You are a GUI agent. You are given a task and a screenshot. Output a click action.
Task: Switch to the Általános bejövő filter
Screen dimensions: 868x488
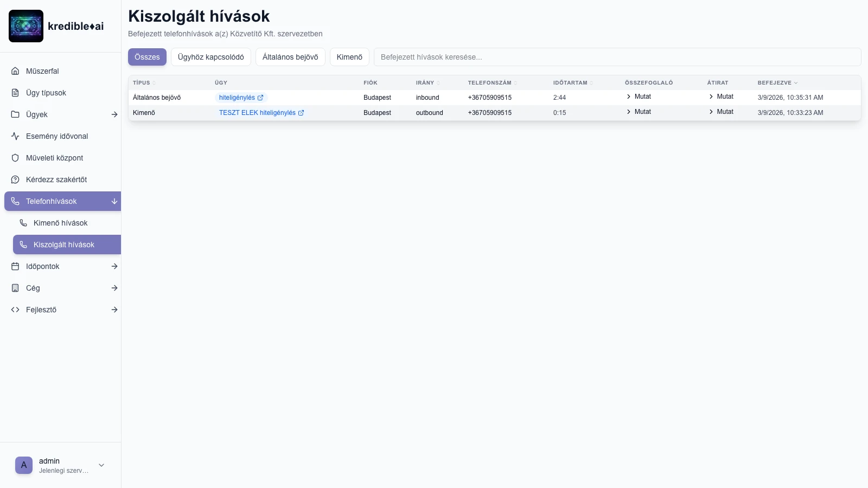tap(290, 57)
